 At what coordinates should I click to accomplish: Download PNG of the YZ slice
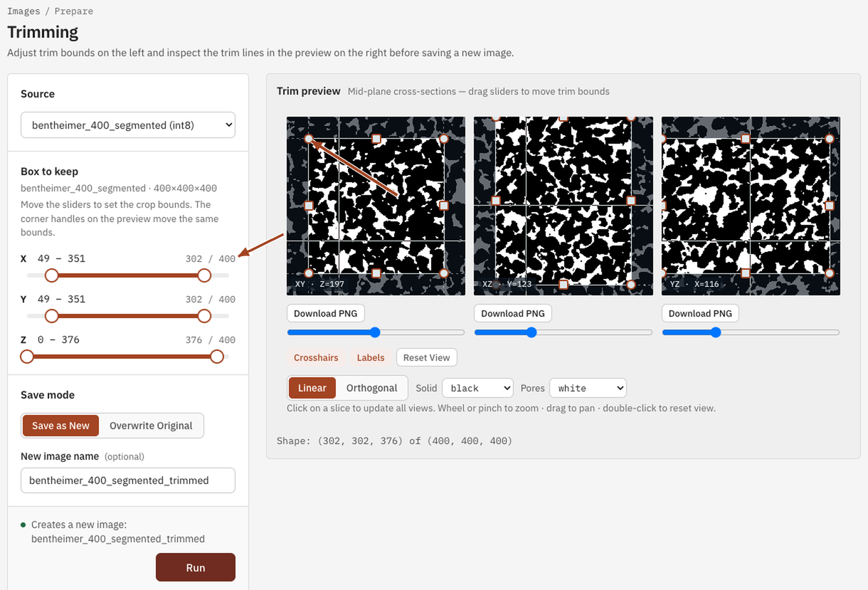click(700, 313)
